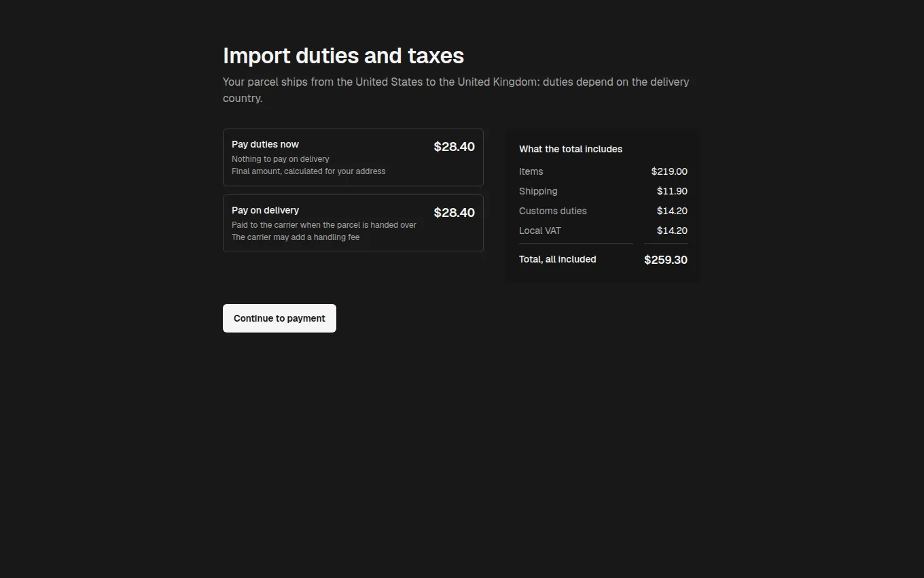This screenshot has width=924, height=578.
Task: Click "Paid to the carrier" description line
Action: tap(324, 225)
